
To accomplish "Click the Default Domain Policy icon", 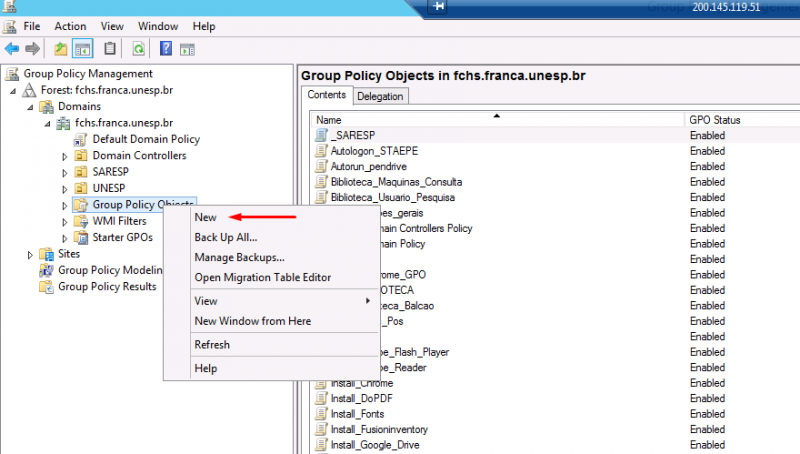I will [x=81, y=139].
